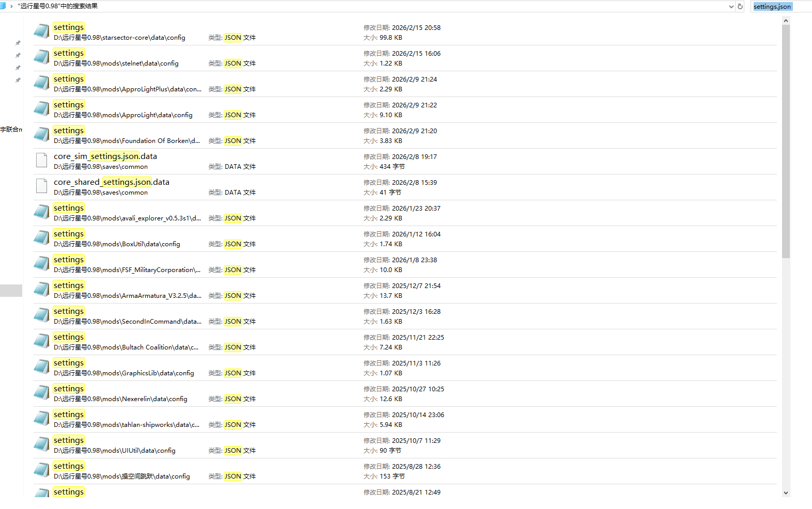
Task: Click the settings.json search input field
Action: pyautogui.click(x=780, y=7)
